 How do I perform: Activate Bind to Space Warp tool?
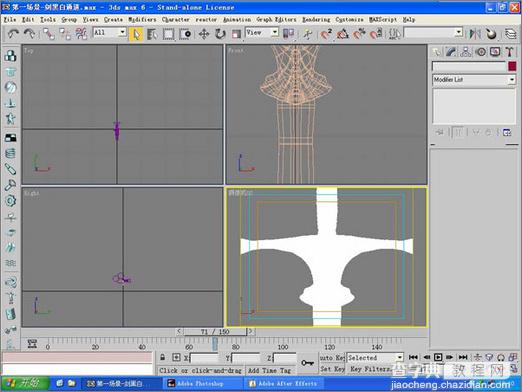click(x=81, y=34)
